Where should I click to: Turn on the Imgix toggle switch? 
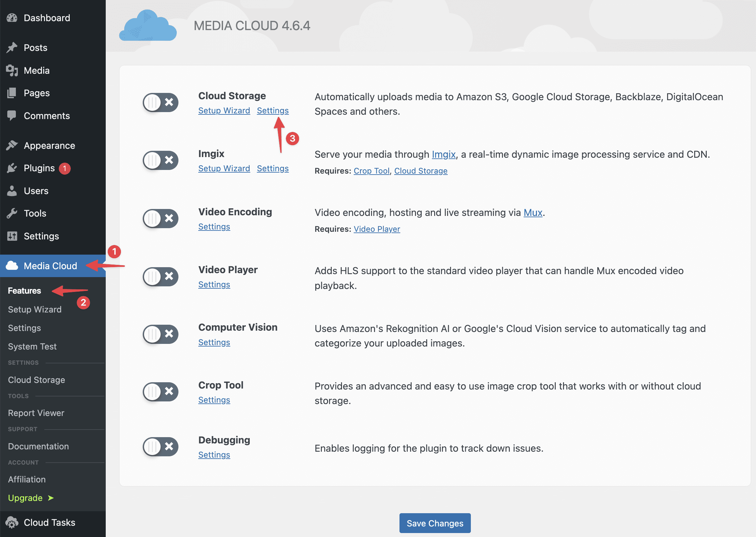tap(160, 160)
